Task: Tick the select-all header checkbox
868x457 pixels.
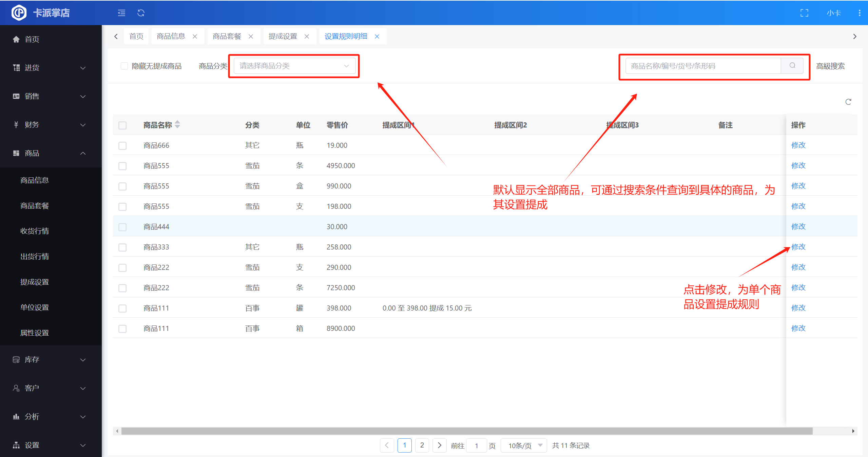Action: [x=122, y=125]
